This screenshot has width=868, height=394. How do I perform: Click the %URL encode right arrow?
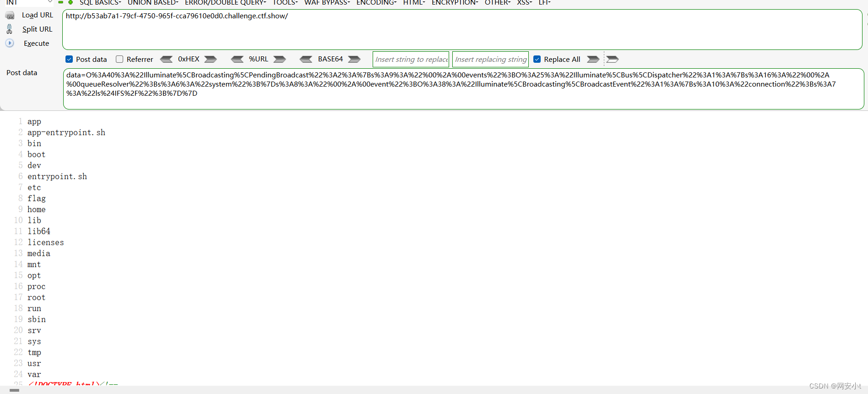(x=280, y=59)
